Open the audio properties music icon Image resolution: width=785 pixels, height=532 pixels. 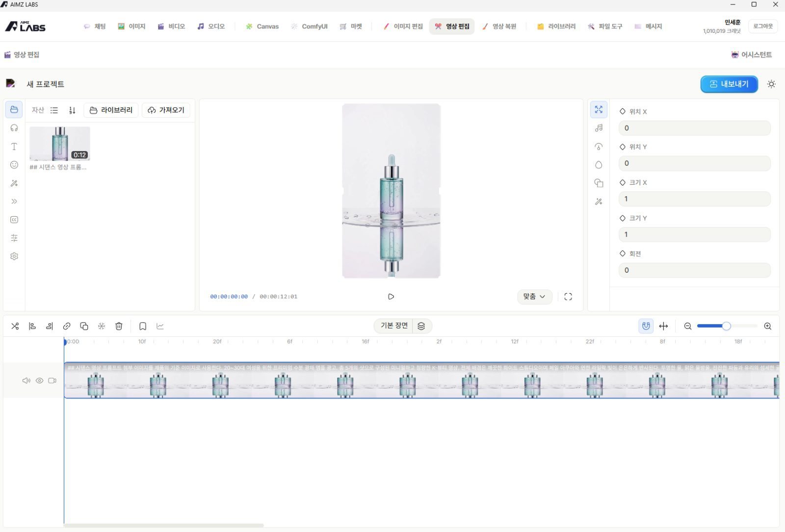point(599,128)
